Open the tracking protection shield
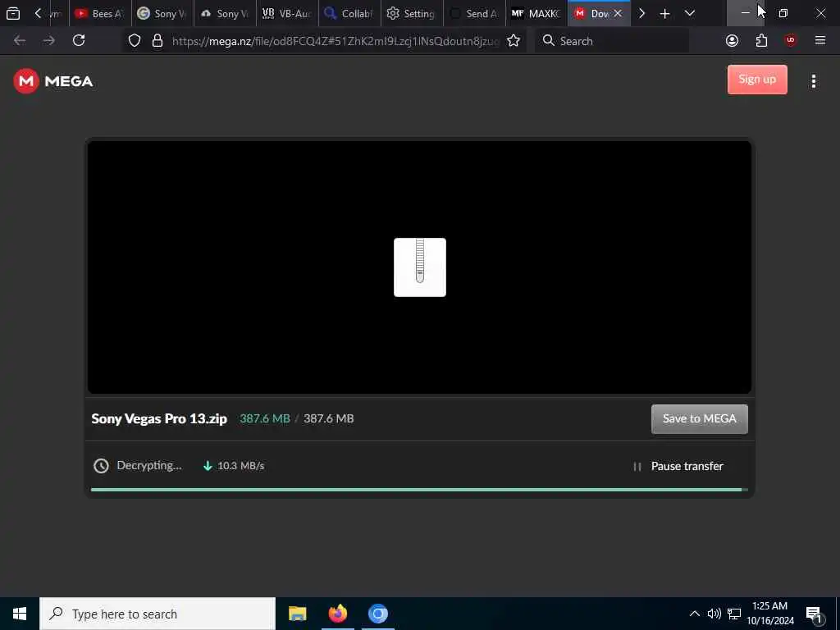Screen dimensions: 840x630 [135, 41]
